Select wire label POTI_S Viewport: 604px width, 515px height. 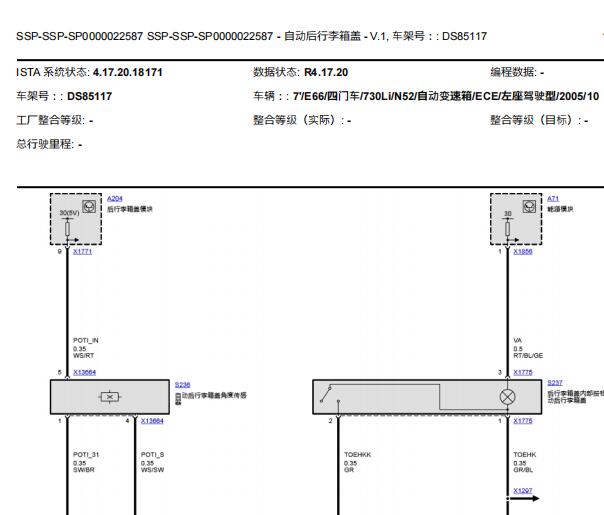click(153, 455)
